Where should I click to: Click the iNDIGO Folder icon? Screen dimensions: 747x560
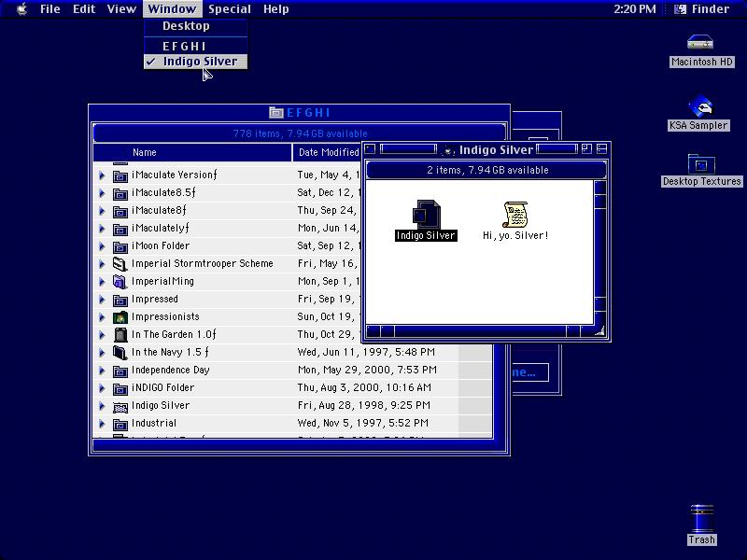click(120, 388)
